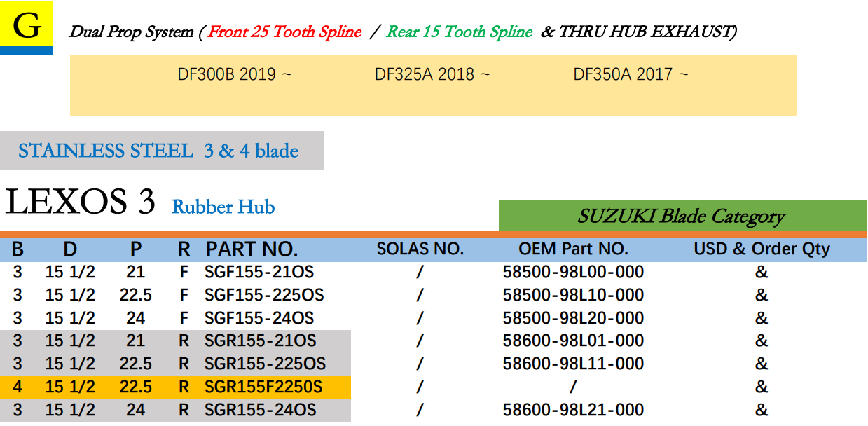Screen dimensions: 868x426
Task: Click the 'PART NO.' column header
Action: pyautogui.click(x=252, y=249)
